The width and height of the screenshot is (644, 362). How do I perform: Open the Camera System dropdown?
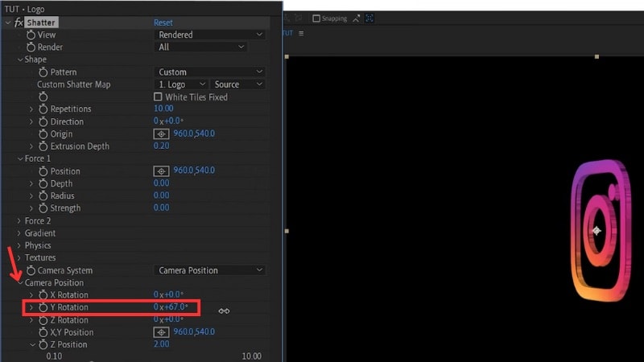[210, 270]
